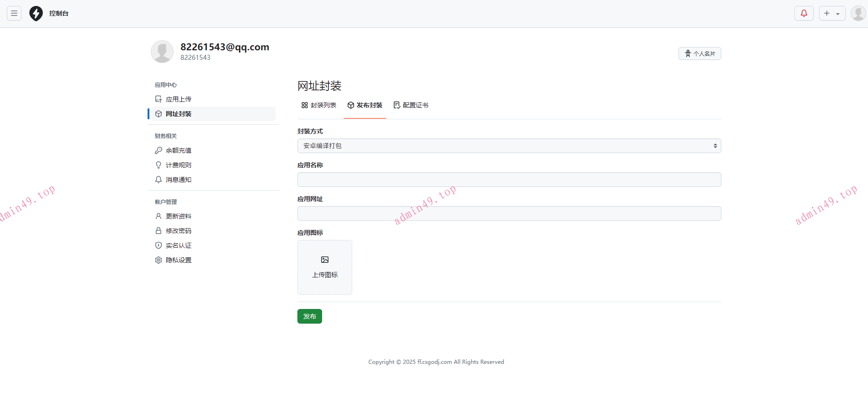The width and height of the screenshot is (868, 410).
Task: Click the large profile avatar picture
Action: coord(162,52)
